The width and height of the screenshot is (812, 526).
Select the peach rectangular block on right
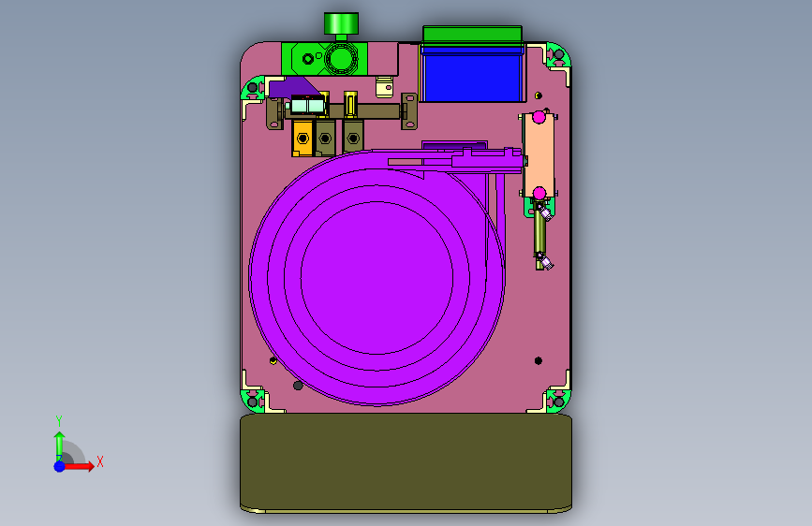(539, 155)
